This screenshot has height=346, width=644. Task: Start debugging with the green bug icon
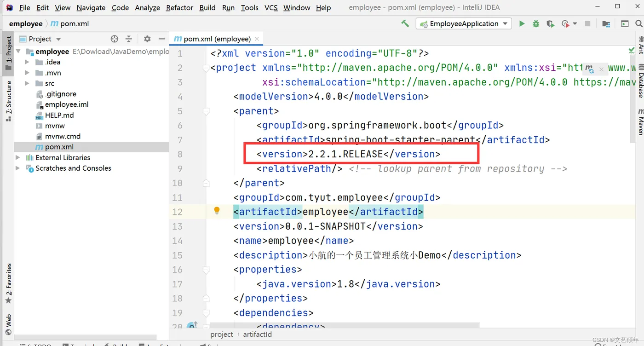pyautogui.click(x=536, y=23)
